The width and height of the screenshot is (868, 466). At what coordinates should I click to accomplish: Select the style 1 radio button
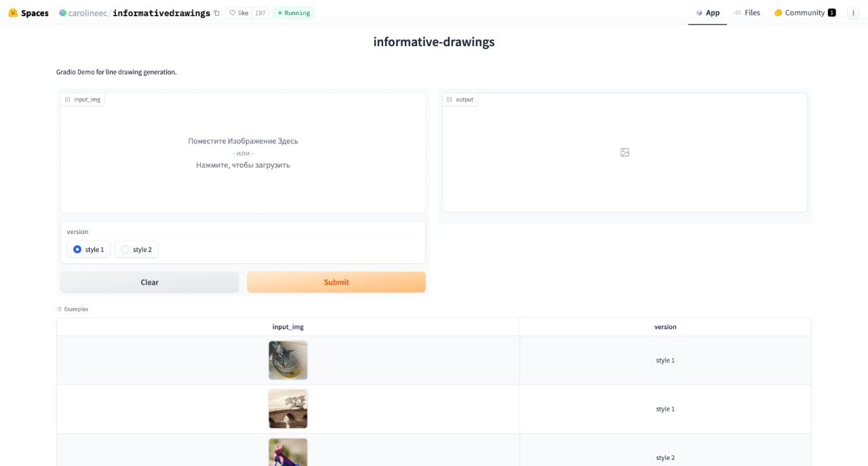coord(88,250)
